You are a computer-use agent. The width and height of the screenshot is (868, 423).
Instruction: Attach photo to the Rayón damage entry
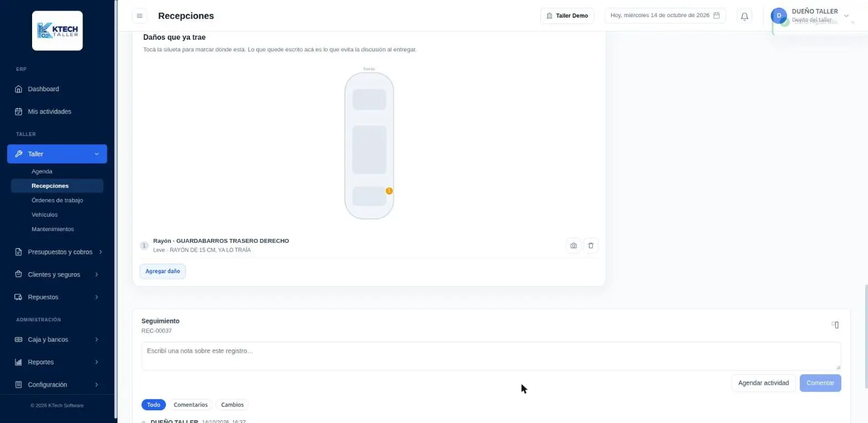click(x=573, y=246)
